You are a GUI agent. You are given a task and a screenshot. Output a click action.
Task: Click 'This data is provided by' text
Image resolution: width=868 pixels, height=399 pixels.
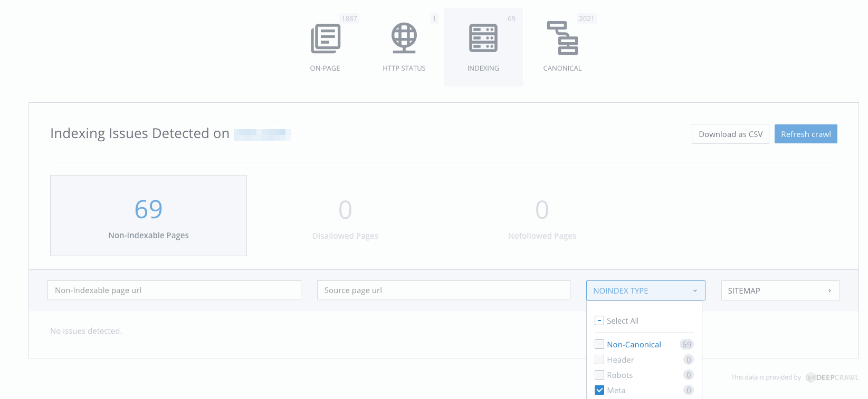(766, 377)
